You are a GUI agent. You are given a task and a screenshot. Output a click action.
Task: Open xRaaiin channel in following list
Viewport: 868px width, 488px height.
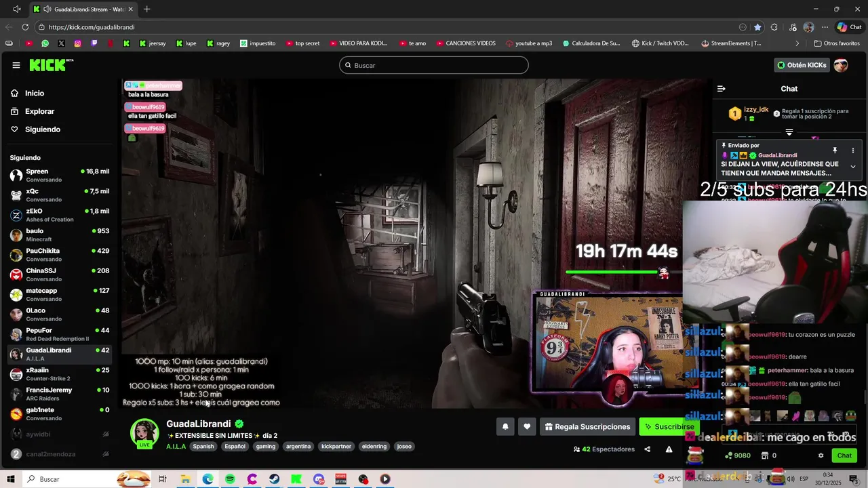coord(60,374)
